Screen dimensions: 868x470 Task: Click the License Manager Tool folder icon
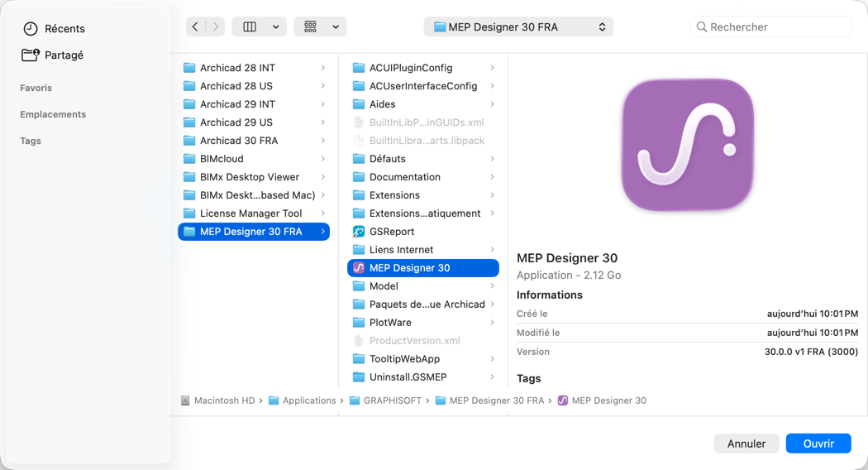[189, 213]
